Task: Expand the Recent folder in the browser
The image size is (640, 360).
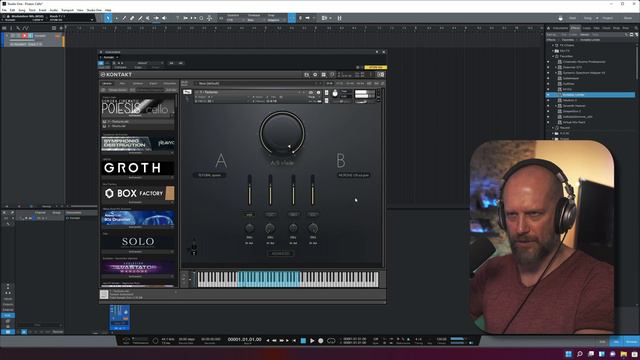Action: 553,128
